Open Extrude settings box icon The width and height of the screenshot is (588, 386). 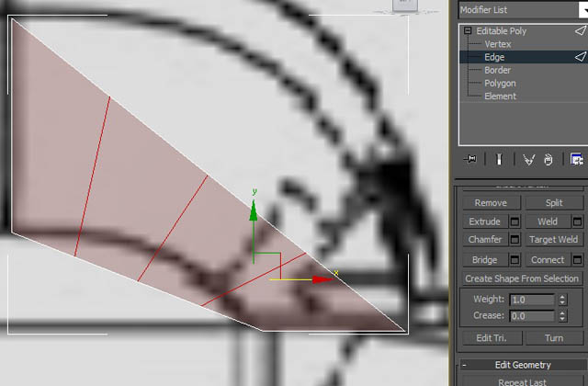514,221
